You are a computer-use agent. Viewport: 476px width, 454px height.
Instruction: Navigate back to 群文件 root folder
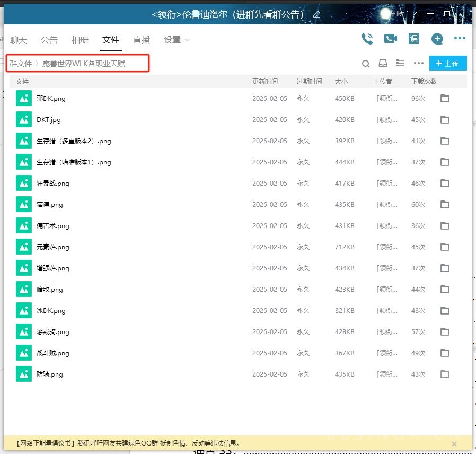(21, 63)
